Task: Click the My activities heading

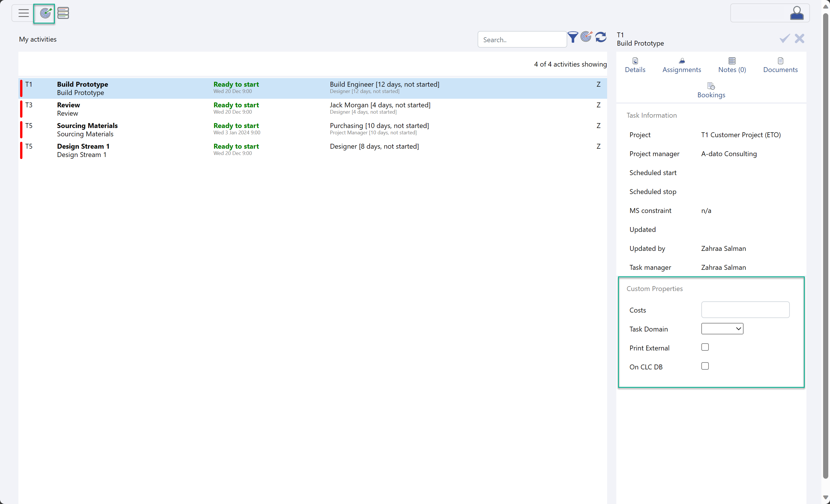Action: pos(38,39)
